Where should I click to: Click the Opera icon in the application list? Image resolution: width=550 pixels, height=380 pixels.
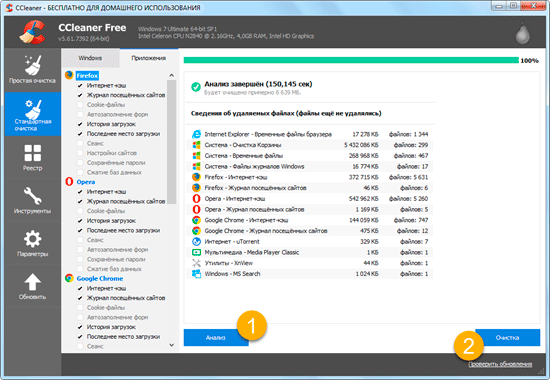click(x=69, y=181)
